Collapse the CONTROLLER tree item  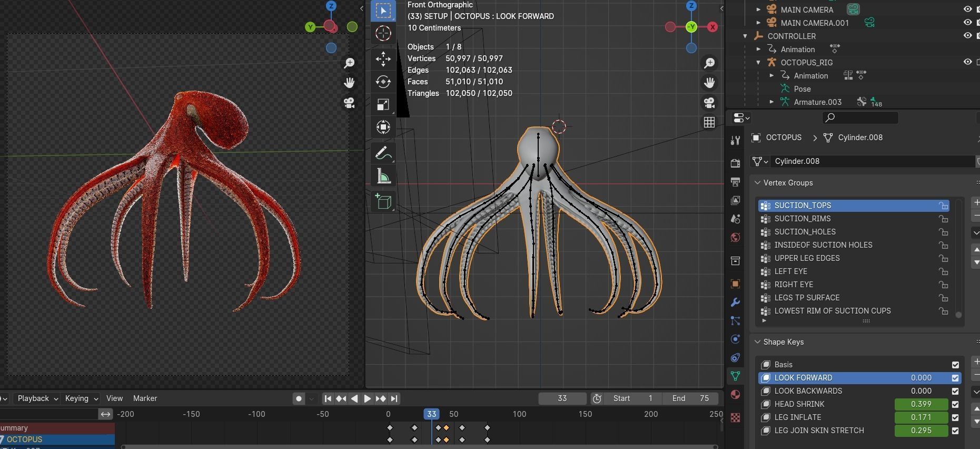745,36
